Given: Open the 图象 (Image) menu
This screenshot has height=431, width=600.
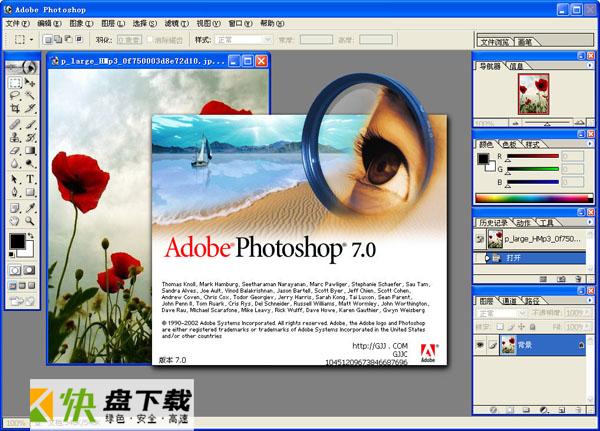Looking at the screenshot, I should (81, 23).
